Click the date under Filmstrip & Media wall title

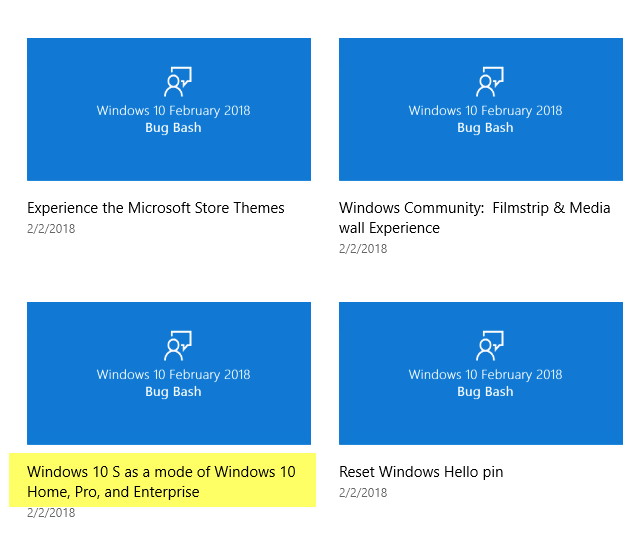click(x=363, y=249)
